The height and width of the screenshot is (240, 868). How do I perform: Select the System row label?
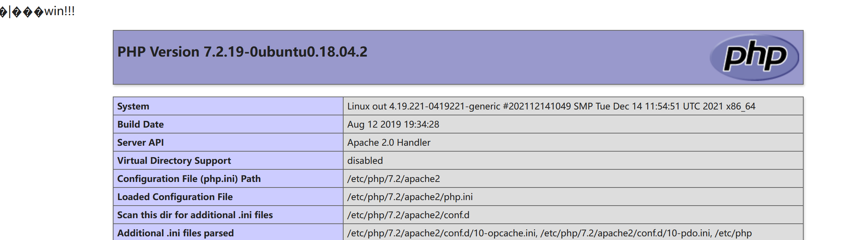tap(228, 106)
